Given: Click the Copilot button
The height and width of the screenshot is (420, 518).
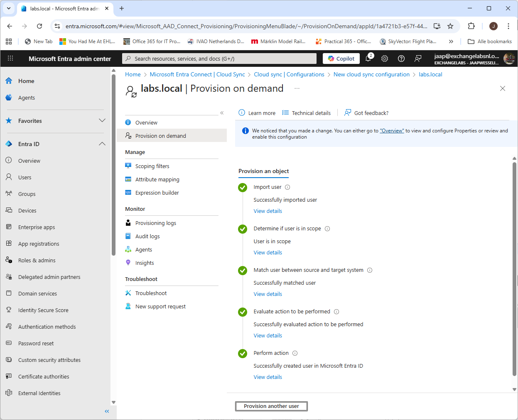Looking at the screenshot, I should point(341,59).
